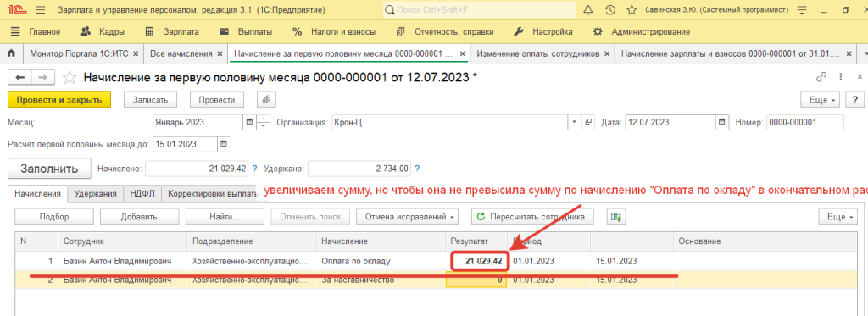868x316 pixels.
Task: Close the Все начисления tab
Action: (220, 53)
